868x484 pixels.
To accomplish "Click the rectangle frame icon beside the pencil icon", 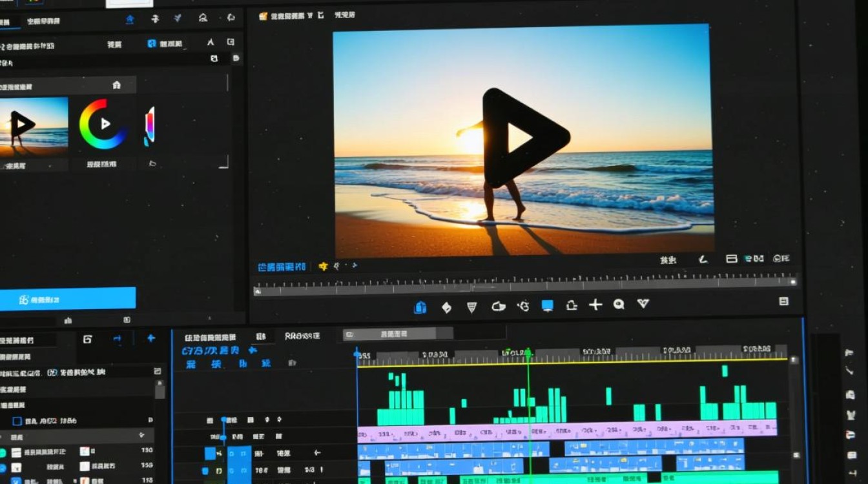I will click(x=731, y=258).
